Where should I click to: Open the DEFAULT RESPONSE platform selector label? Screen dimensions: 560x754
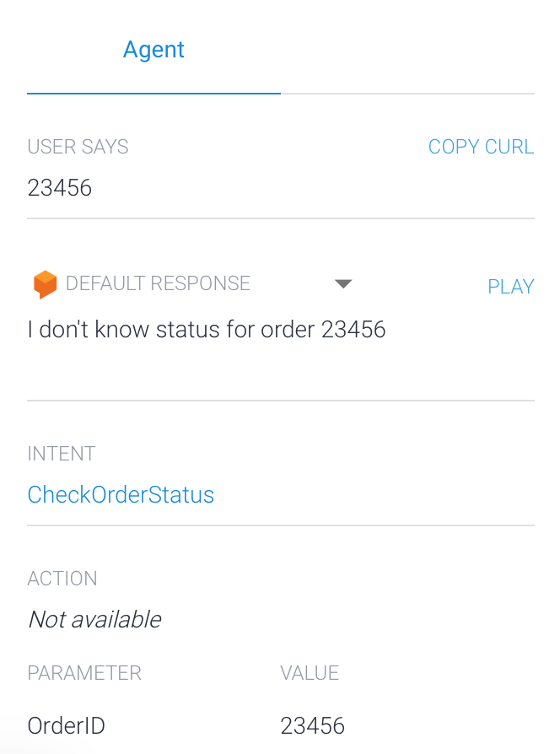click(x=159, y=283)
